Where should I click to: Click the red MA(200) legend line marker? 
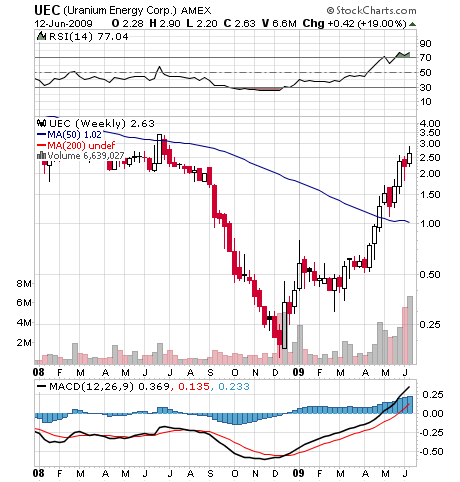point(41,145)
